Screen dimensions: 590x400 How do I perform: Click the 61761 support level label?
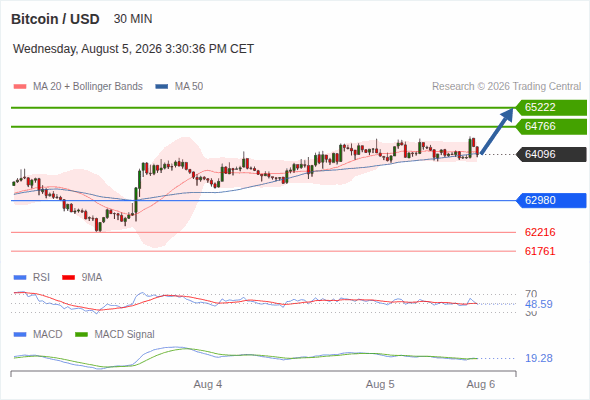point(540,251)
